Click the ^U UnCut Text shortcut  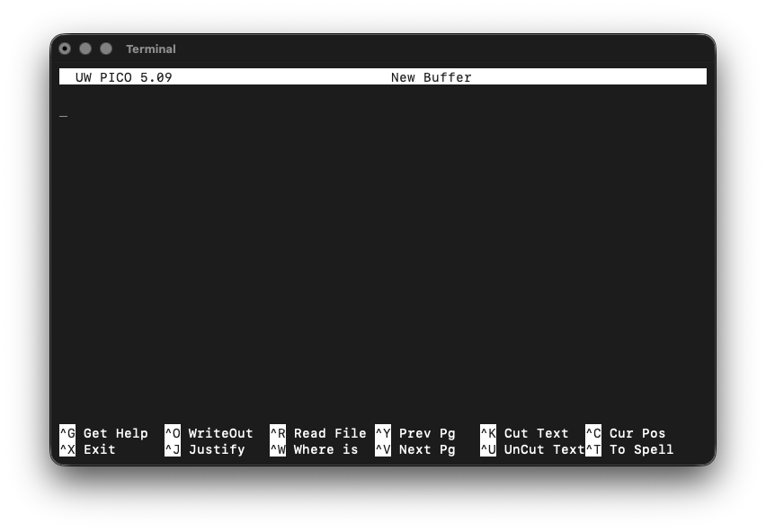532,449
